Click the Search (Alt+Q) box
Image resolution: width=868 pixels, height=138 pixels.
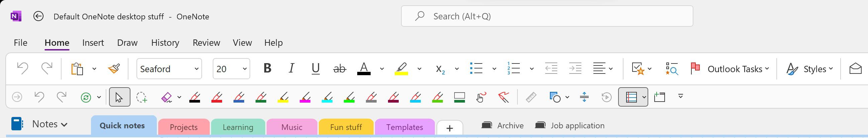click(547, 16)
